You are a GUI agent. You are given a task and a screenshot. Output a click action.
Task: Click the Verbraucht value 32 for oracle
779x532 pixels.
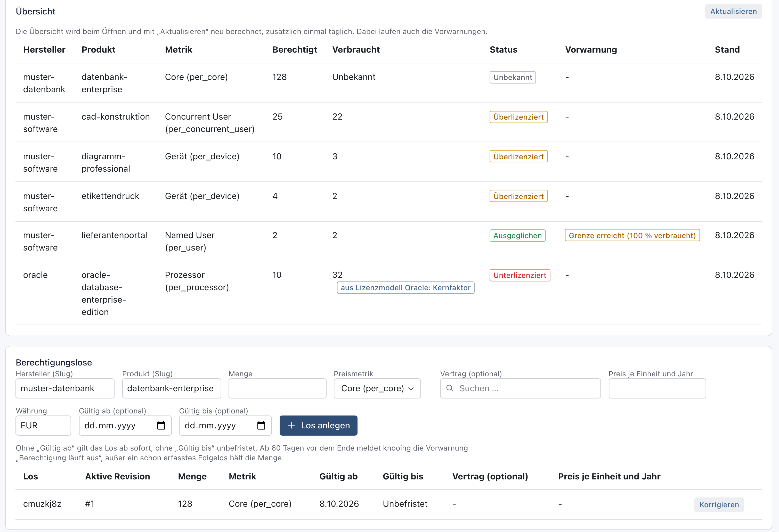click(337, 275)
